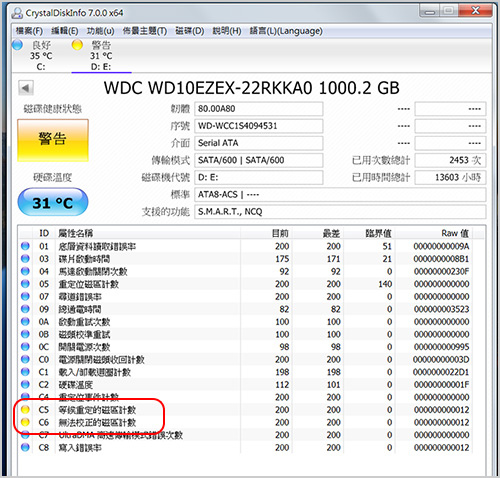The width and height of the screenshot is (500, 478).
Task: Open the 功能(u) menu
Action: pos(100,31)
